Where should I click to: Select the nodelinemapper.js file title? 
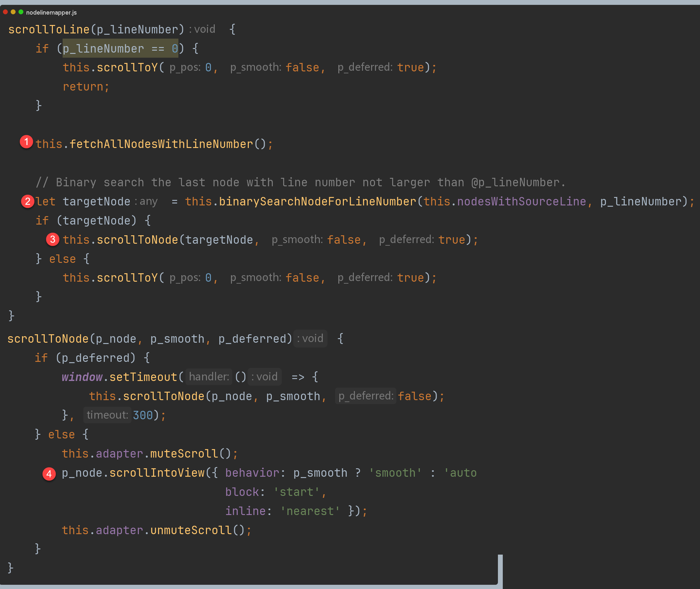(x=51, y=13)
